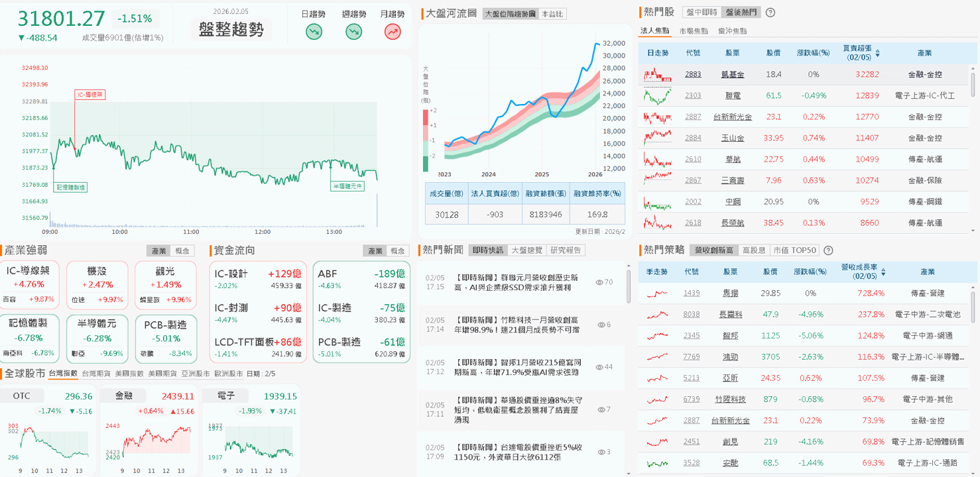Open the 凱基金 stock name link
Screen dimensions: 980x477
click(733, 75)
